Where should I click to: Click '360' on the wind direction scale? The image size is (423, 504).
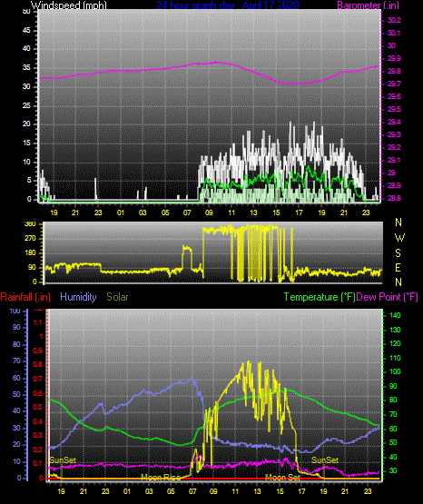click(x=30, y=224)
